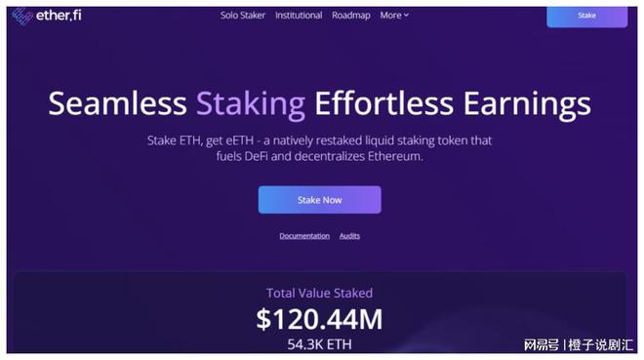
Task: Click the purple word Staking in headline
Action: tap(251, 104)
